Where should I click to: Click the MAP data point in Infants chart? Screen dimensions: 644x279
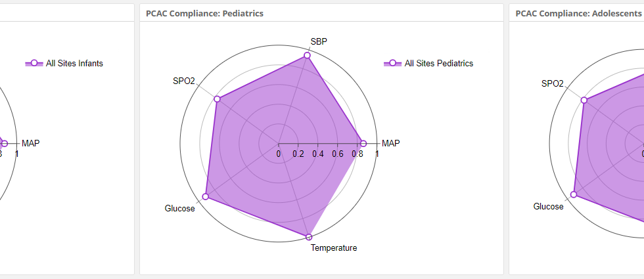[5, 143]
